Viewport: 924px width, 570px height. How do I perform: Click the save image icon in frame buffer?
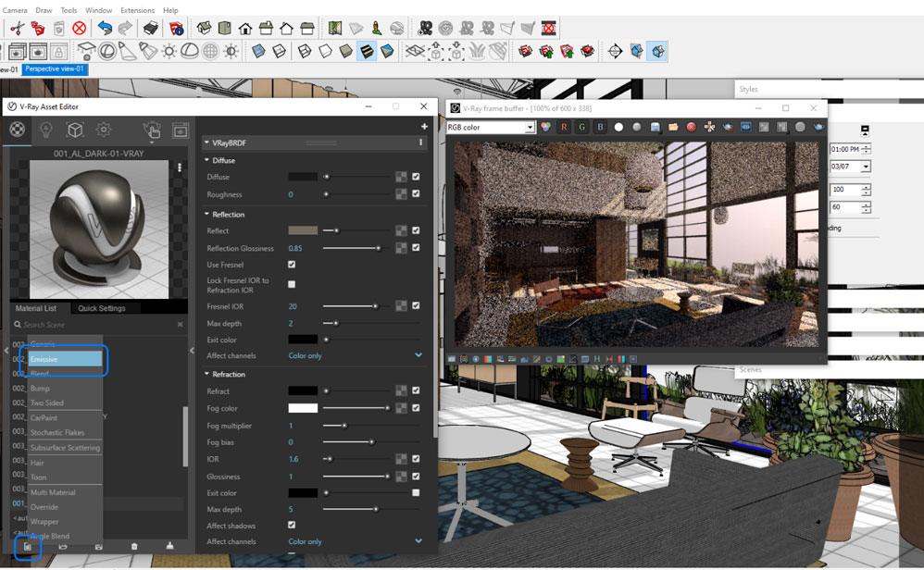pos(655,127)
